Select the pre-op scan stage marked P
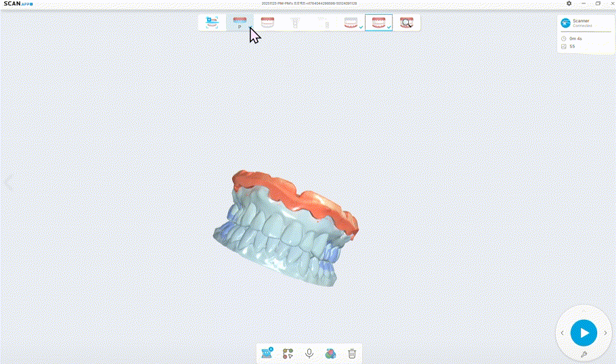The height and width of the screenshot is (364, 616). (x=240, y=23)
